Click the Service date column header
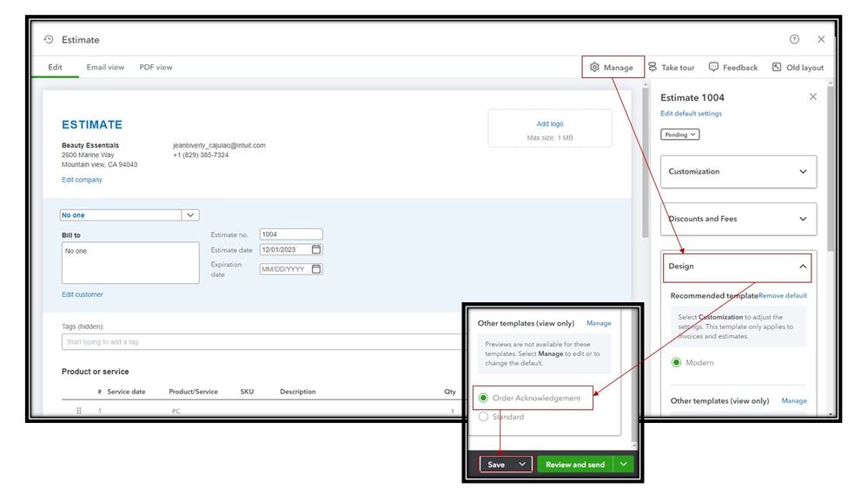 [x=126, y=391]
